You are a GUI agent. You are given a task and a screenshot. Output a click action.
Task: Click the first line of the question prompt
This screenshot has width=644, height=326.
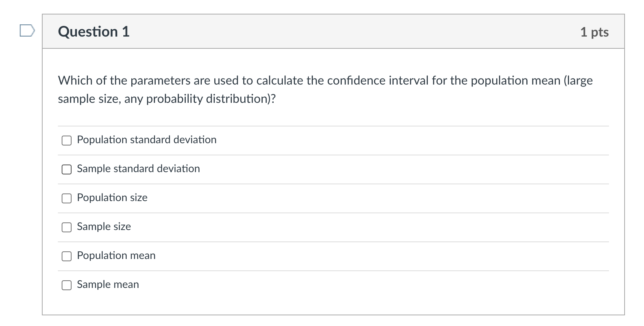point(325,81)
